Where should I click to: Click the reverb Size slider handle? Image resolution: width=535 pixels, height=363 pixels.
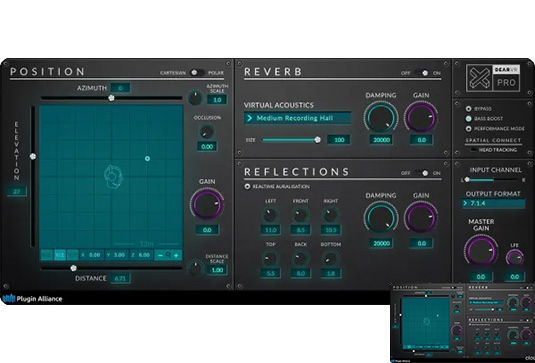coord(318,140)
